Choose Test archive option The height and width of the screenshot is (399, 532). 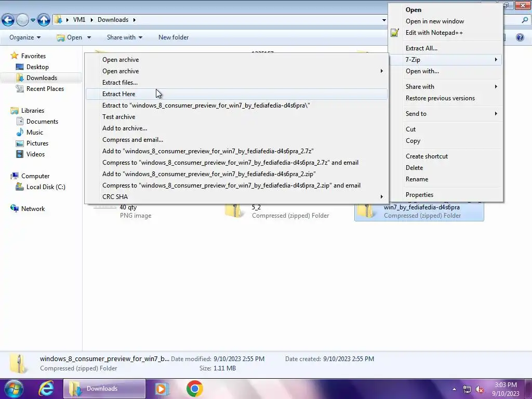pos(236,117)
